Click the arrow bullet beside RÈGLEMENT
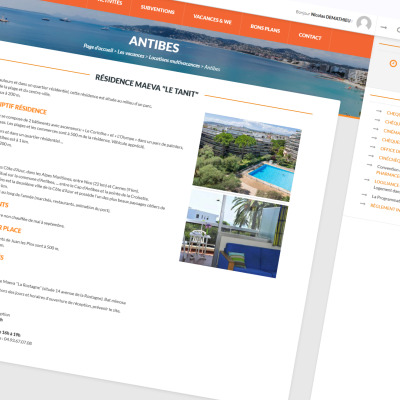The image size is (400, 400). (x=363, y=204)
